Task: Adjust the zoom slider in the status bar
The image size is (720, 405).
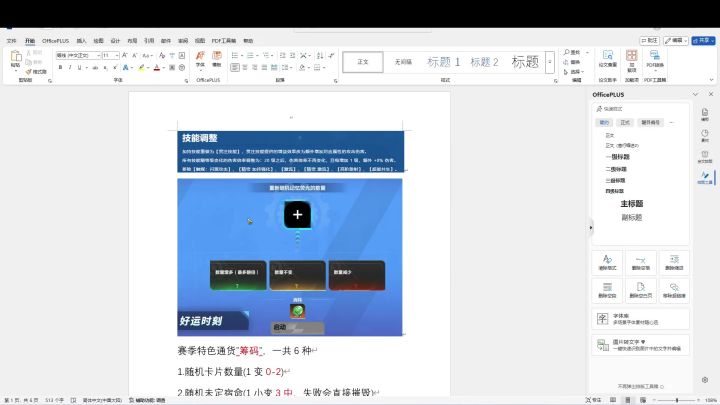Action: [x=677, y=400]
